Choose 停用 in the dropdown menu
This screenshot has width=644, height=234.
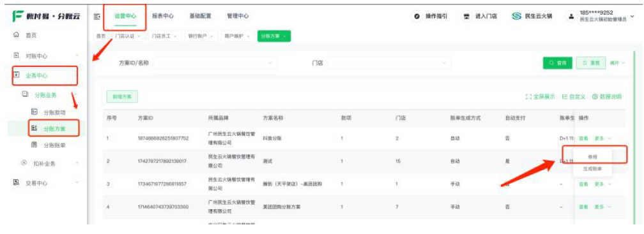point(592,157)
